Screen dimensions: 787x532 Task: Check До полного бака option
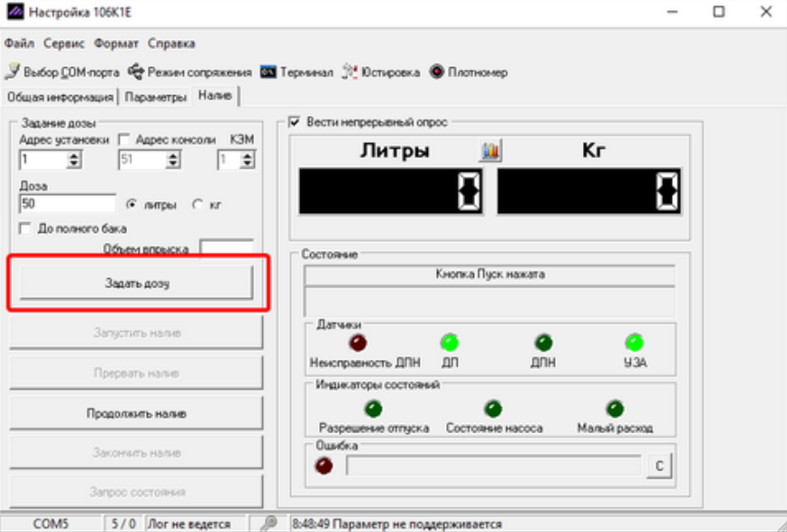pos(24,228)
